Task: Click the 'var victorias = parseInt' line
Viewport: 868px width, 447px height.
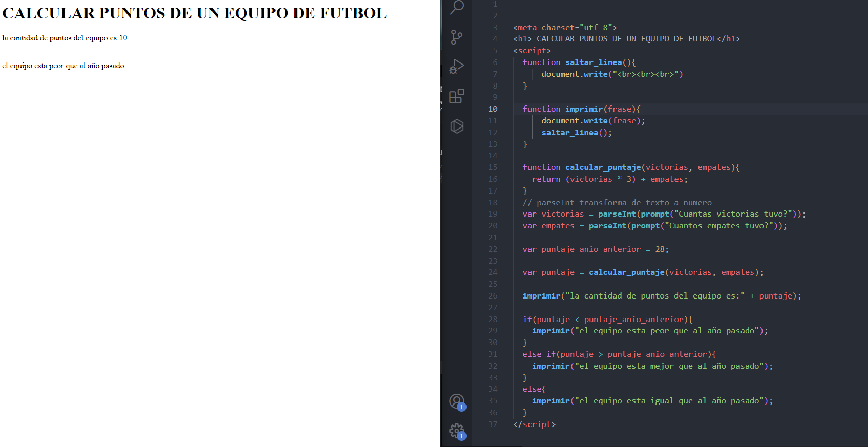Action: click(664, 214)
